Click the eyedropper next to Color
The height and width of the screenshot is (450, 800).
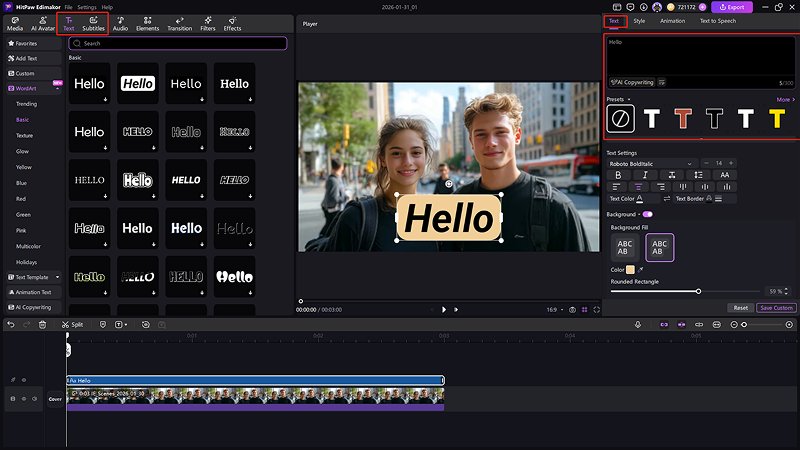640,269
